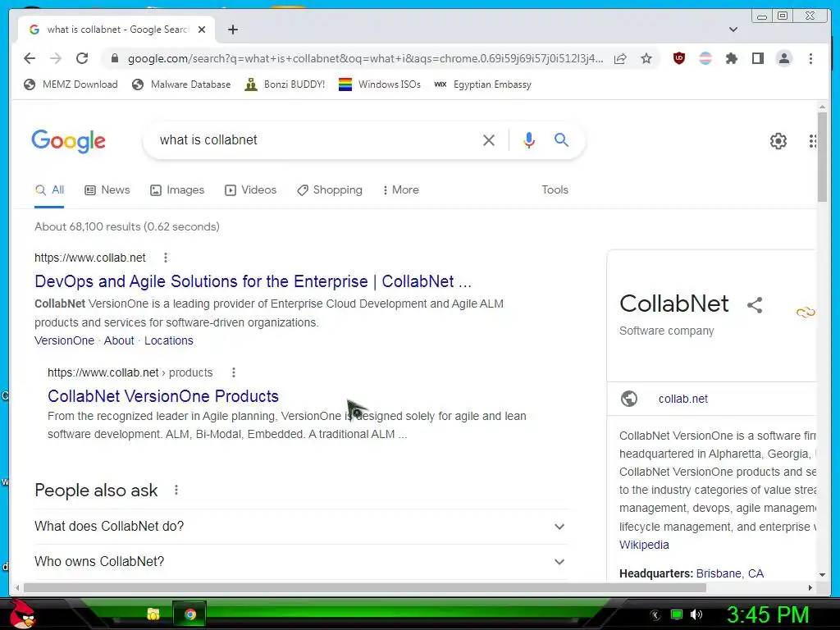Screen dimensions: 840x630
Task: Click the green network tray icon
Action: pos(677,614)
